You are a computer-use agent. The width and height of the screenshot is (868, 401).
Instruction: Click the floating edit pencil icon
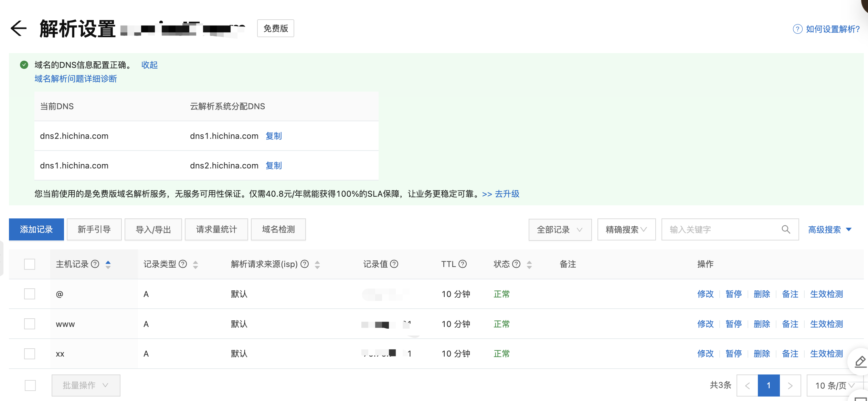point(860,361)
